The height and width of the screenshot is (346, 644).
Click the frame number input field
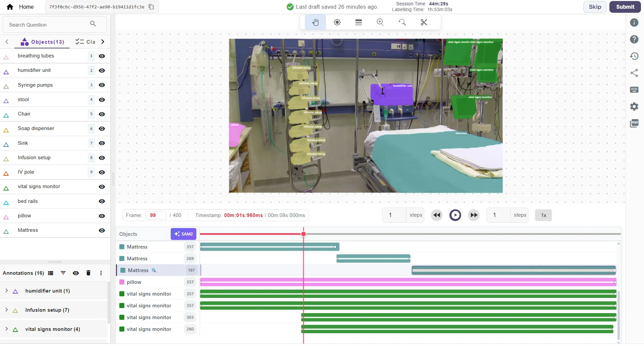(x=156, y=215)
